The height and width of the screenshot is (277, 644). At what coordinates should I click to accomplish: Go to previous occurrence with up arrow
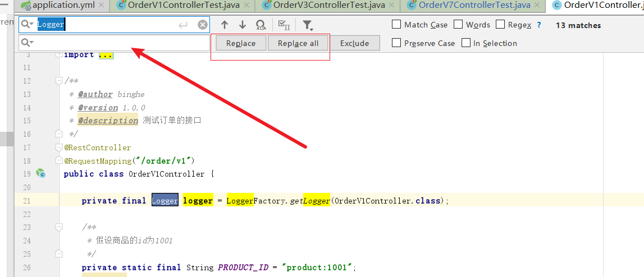225,25
